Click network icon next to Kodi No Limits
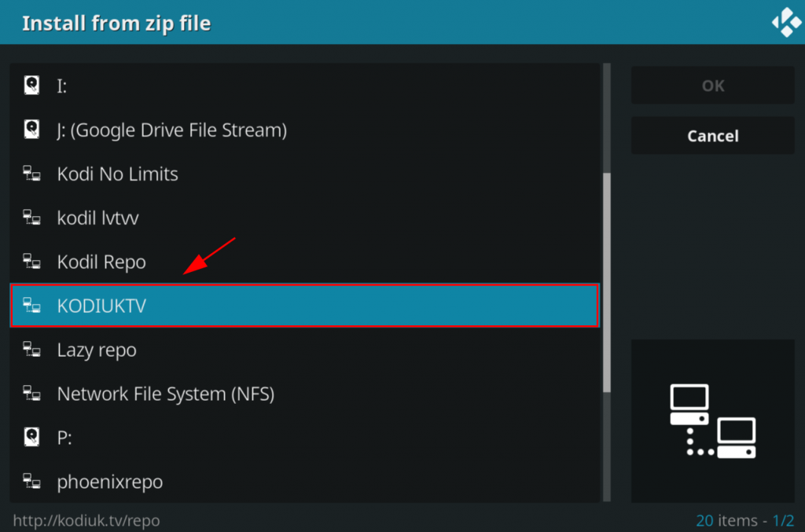Image resolution: width=805 pixels, height=532 pixels. click(31, 174)
